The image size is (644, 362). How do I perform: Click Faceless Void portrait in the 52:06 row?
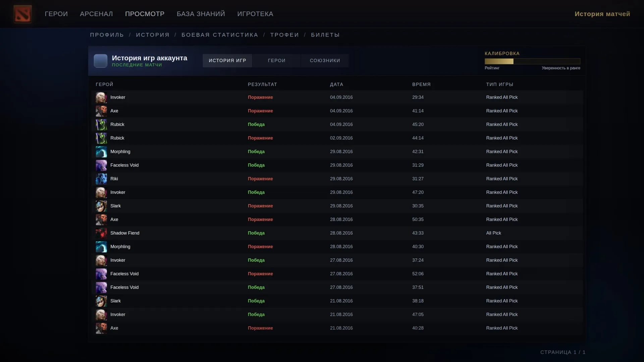[x=101, y=274]
